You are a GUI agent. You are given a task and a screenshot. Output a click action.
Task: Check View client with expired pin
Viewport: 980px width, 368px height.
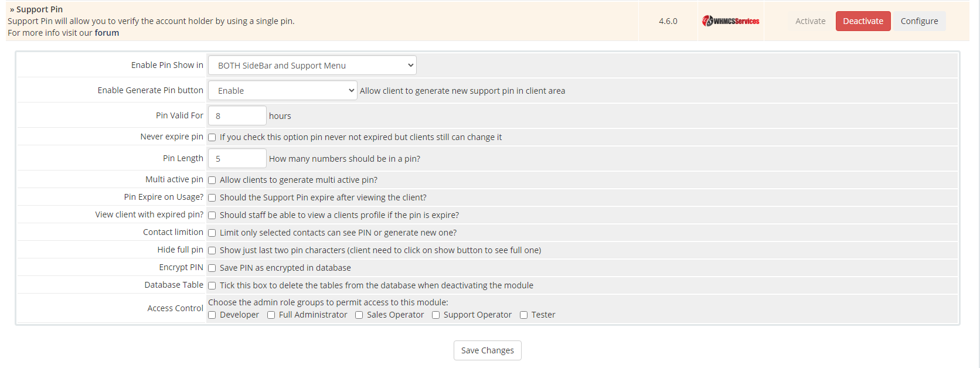(212, 216)
